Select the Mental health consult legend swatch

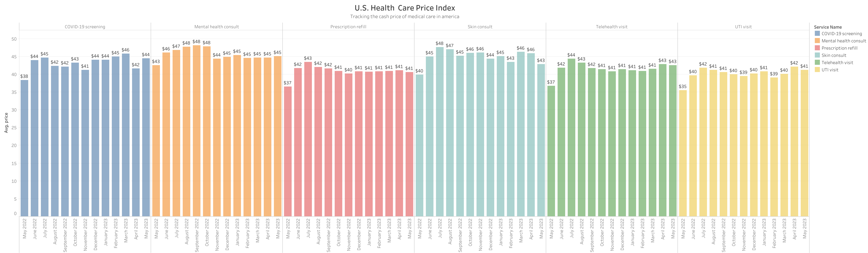[x=817, y=41]
